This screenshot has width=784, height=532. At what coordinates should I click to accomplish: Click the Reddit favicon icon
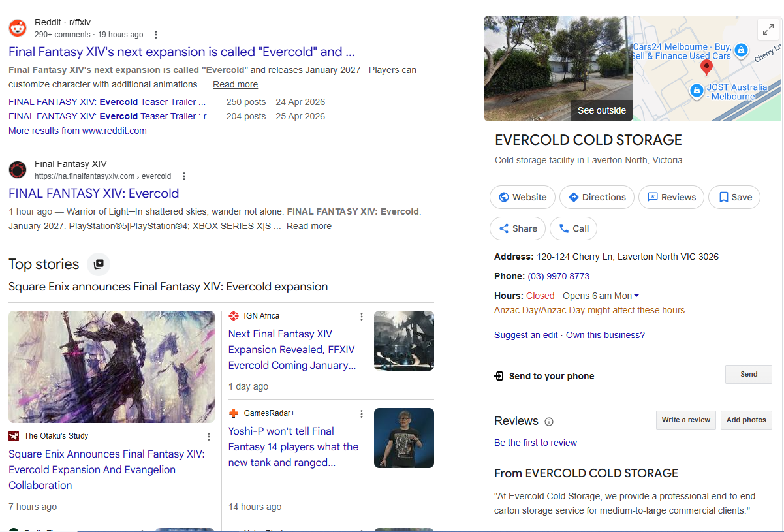[18, 28]
